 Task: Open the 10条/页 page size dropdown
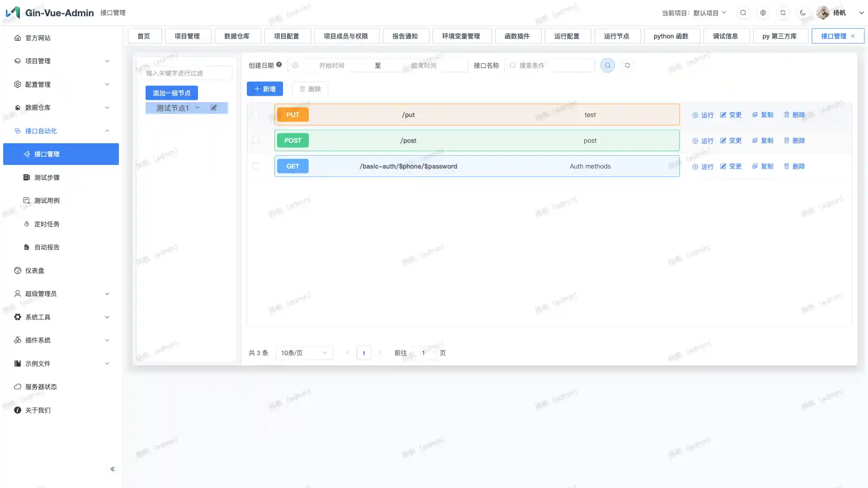(304, 353)
